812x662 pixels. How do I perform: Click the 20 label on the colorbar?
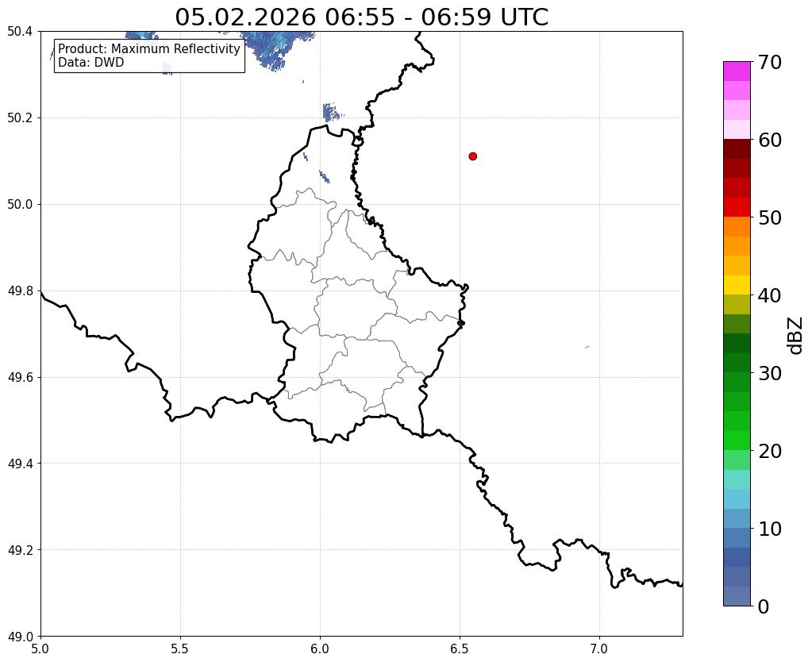pos(770,451)
